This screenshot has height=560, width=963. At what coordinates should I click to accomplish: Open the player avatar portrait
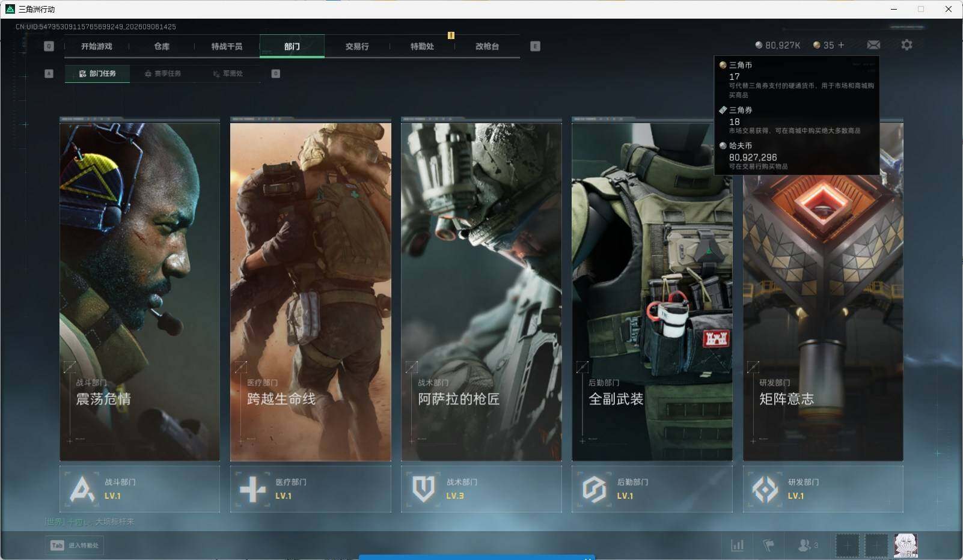[906, 546]
